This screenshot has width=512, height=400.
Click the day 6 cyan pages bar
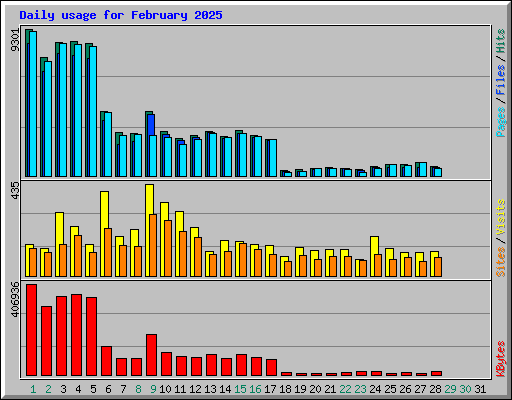[x=108, y=144]
